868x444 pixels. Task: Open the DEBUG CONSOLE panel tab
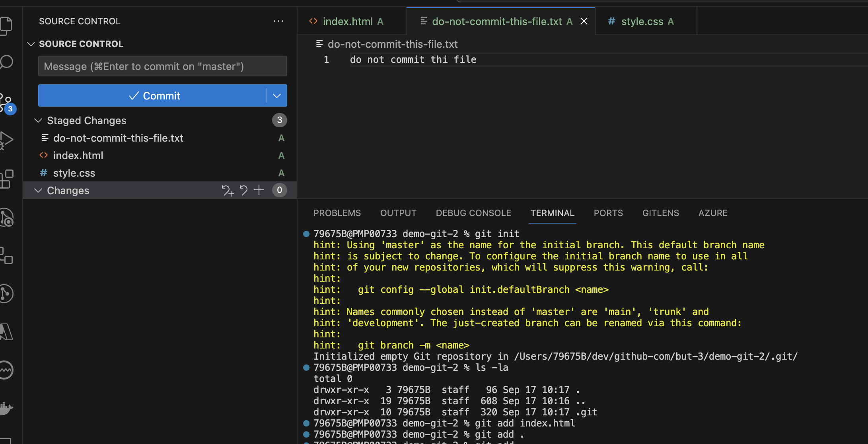(x=473, y=213)
